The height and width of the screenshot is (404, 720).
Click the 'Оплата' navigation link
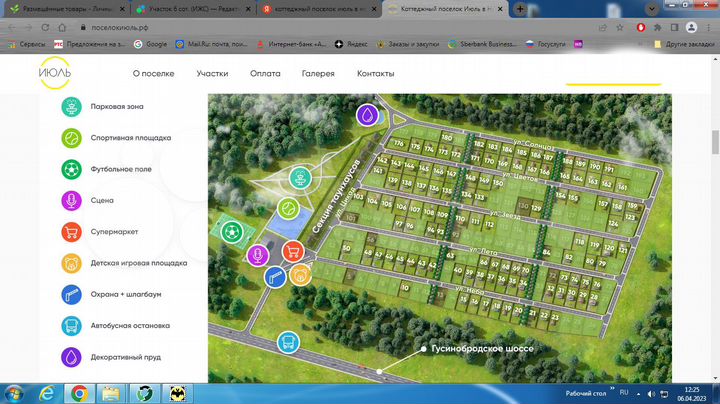pyautogui.click(x=265, y=74)
